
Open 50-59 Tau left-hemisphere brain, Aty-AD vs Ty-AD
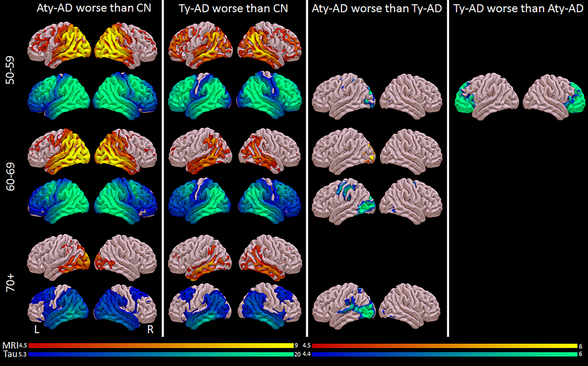tap(343, 96)
